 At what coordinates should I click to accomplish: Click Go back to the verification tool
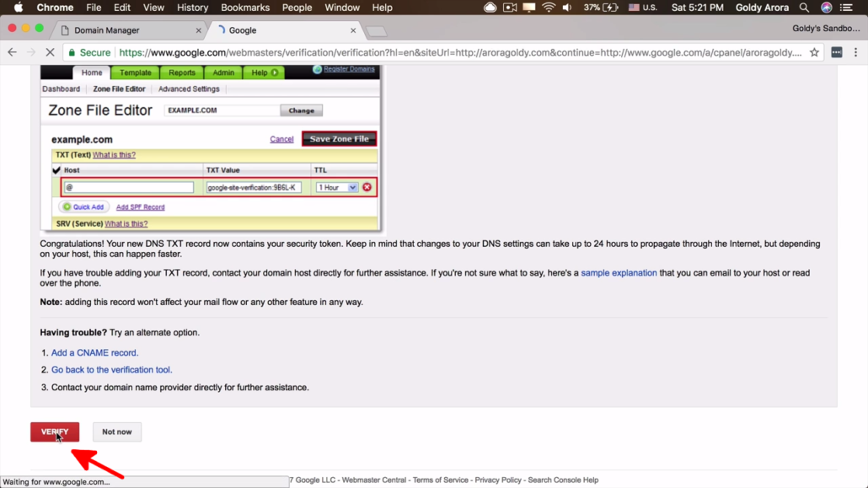(x=112, y=370)
